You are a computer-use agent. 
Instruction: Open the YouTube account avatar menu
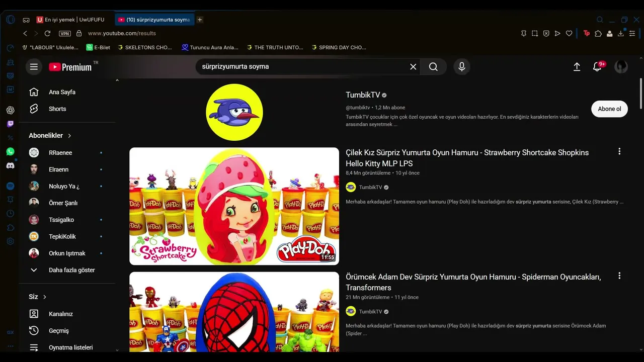point(621,67)
